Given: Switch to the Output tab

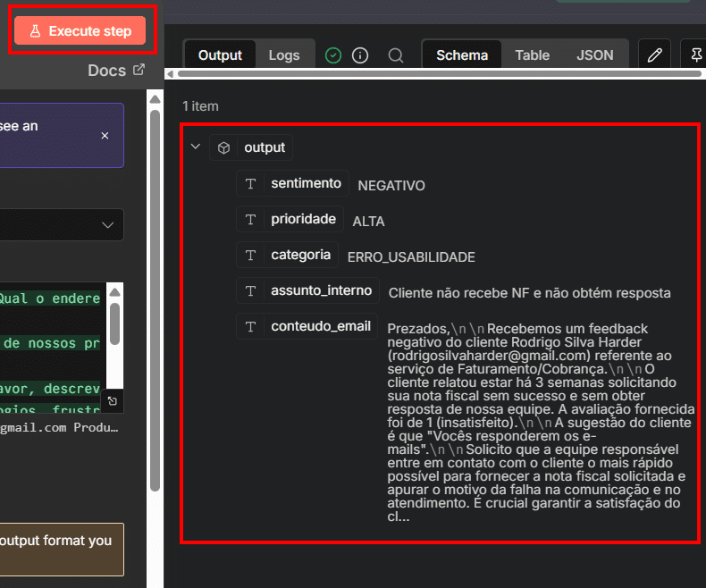Looking at the screenshot, I should coord(220,55).
